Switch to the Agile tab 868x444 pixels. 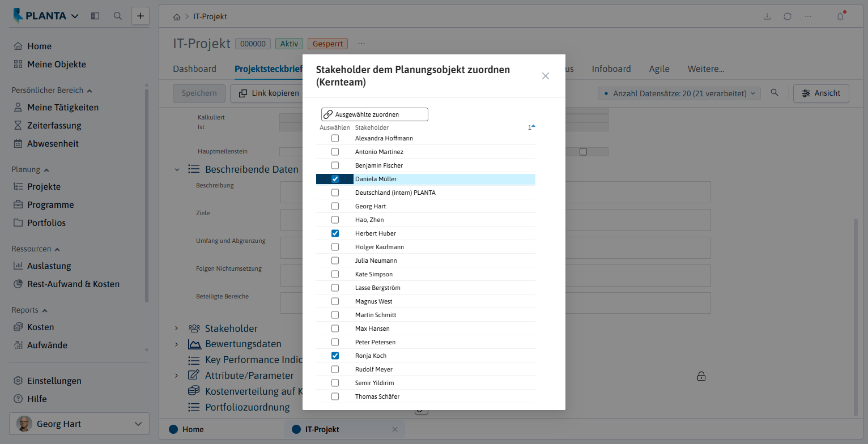click(x=659, y=69)
